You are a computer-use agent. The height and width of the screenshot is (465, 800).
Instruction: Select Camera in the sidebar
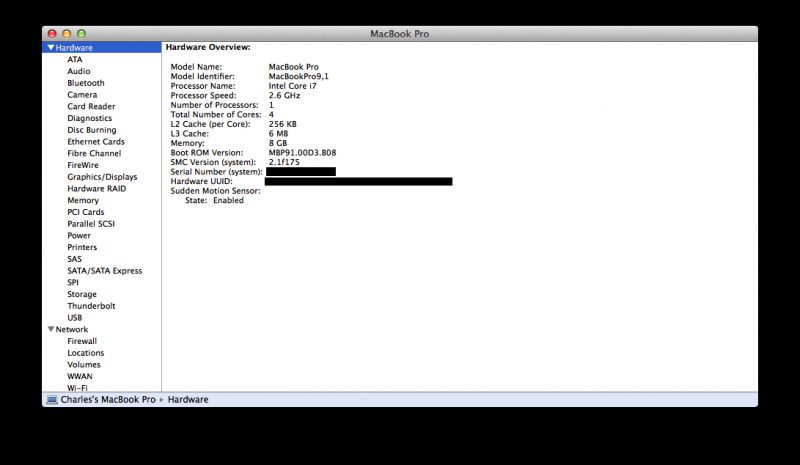[82, 94]
